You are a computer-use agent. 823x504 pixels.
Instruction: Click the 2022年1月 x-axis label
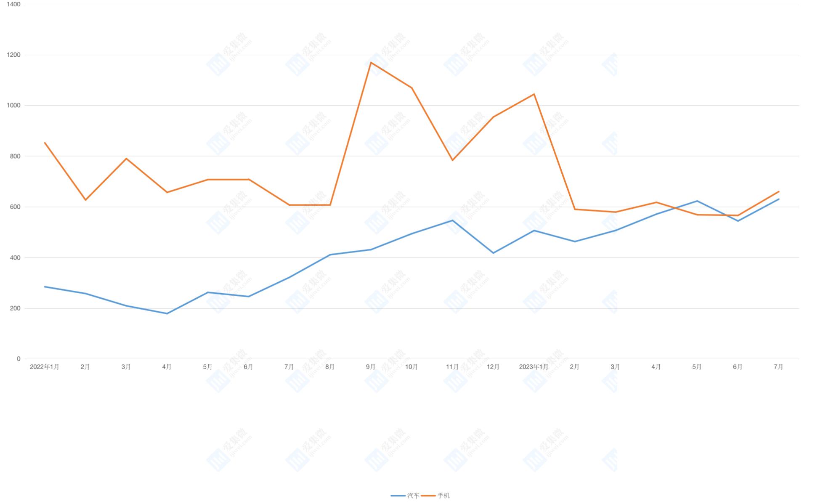45,367
